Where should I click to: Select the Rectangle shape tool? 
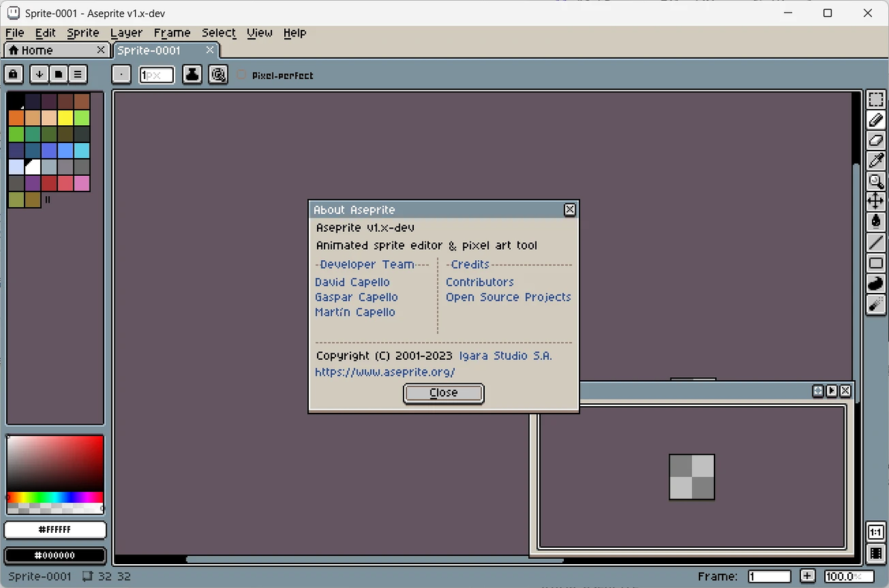pyautogui.click(x=876, y=263)
